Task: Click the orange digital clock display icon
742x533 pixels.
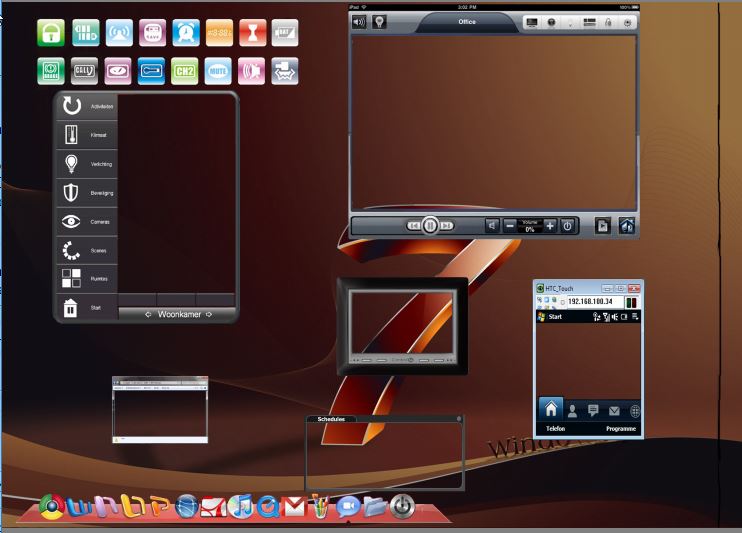Action: tap(219, 33)
